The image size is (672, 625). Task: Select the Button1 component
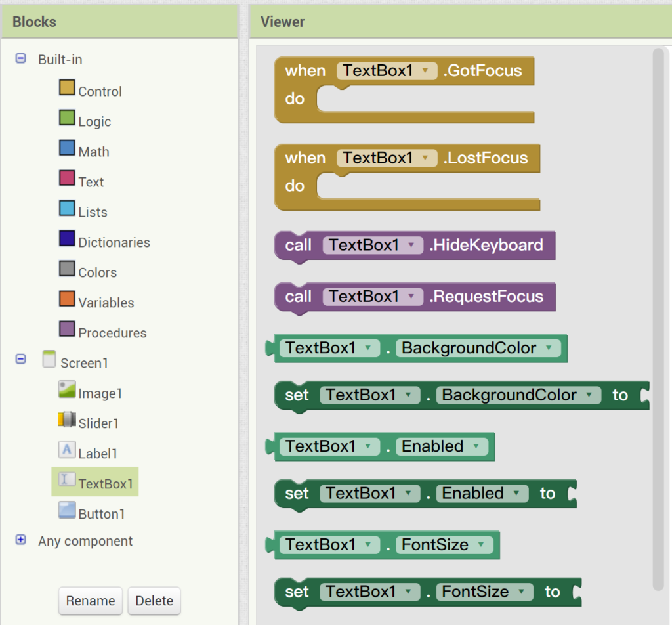tap(101, 513)
